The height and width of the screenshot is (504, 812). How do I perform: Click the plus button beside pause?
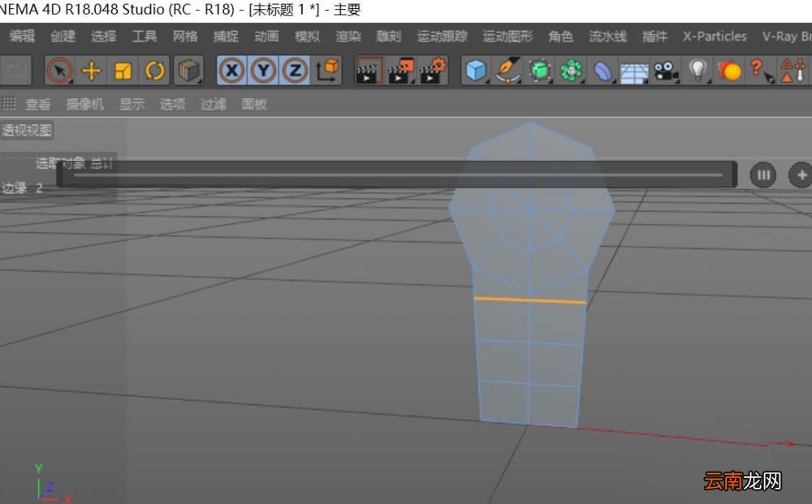coord(801,175)
